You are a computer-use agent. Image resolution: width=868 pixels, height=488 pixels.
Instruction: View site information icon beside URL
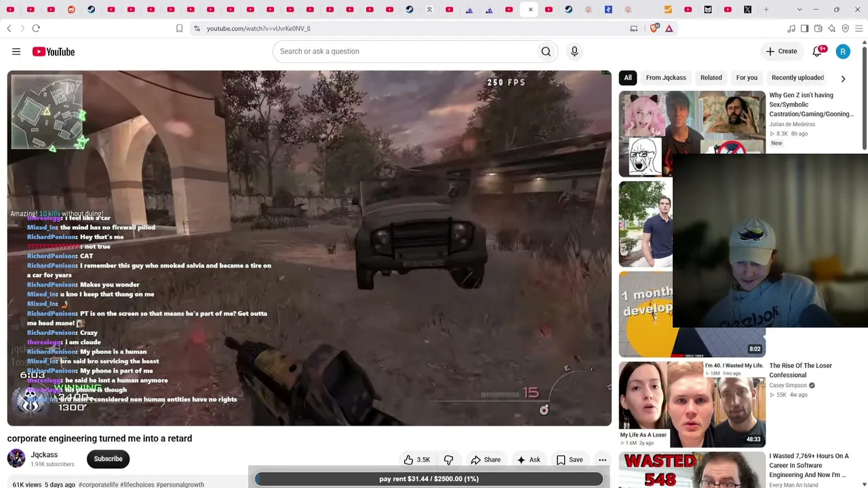(x=197, y=28)
